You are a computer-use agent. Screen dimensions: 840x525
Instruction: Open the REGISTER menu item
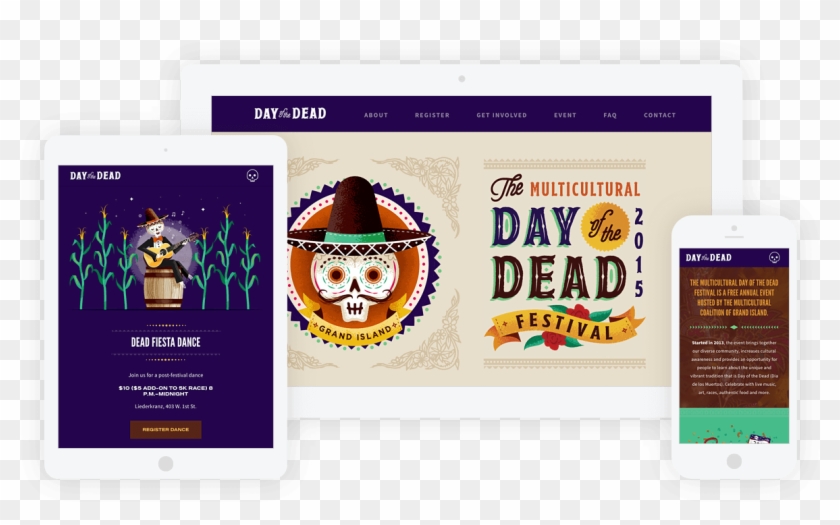432,115
